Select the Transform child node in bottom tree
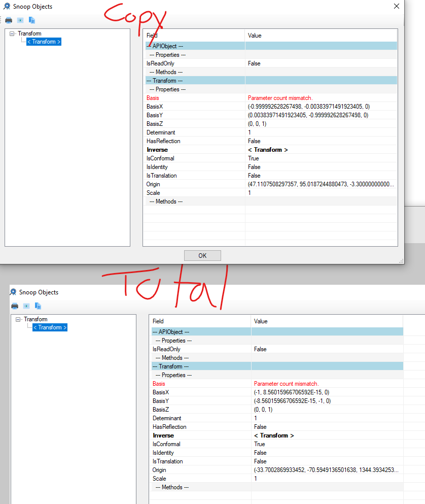The image size is (425, 504). pyautogui.click(x=50, y=327)
